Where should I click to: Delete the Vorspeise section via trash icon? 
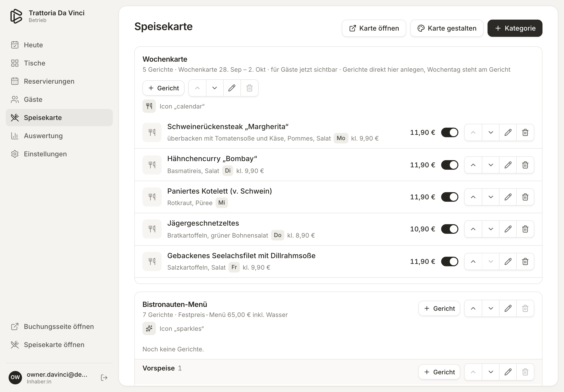[525, 372]
